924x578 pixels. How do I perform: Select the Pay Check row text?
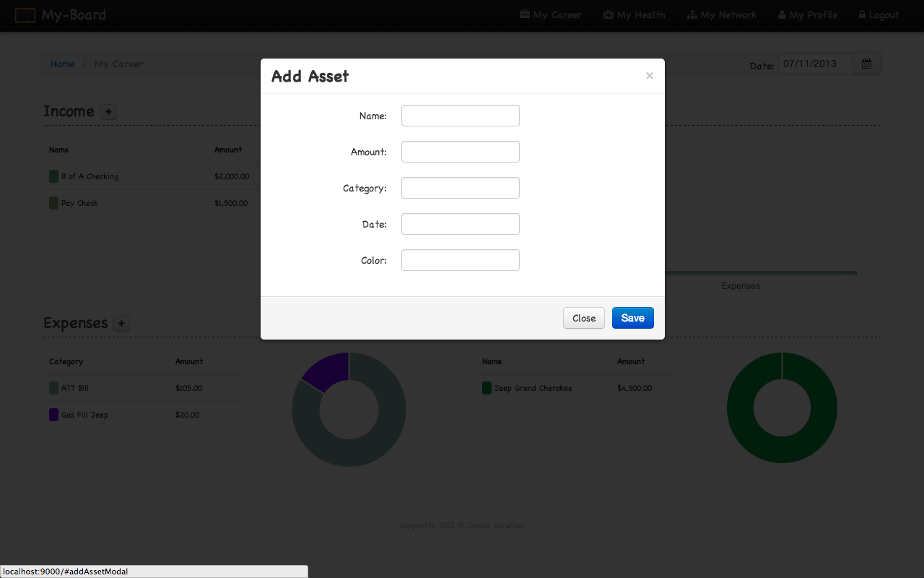79,203
